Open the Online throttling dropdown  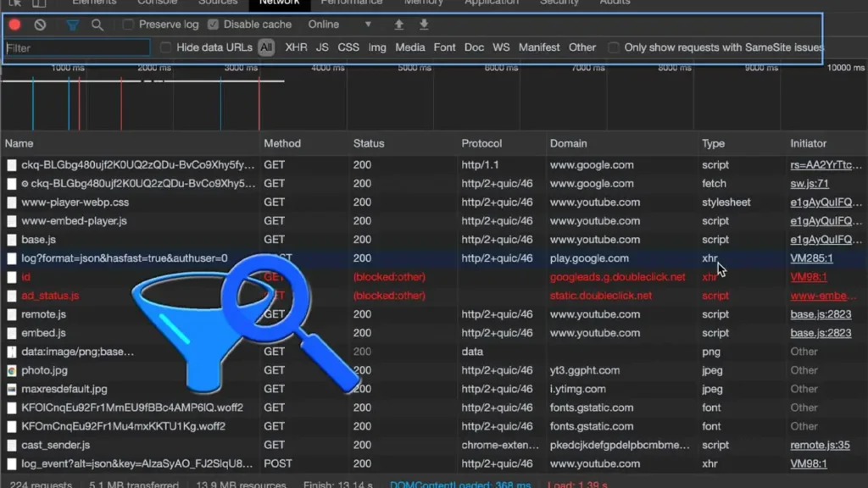[339, 25]
